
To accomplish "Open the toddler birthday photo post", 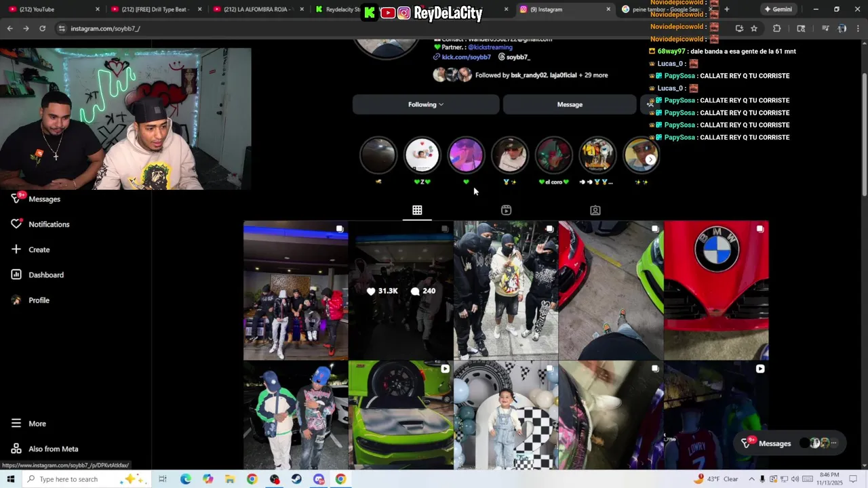I will pyautogui.click(x=506, y=415).
